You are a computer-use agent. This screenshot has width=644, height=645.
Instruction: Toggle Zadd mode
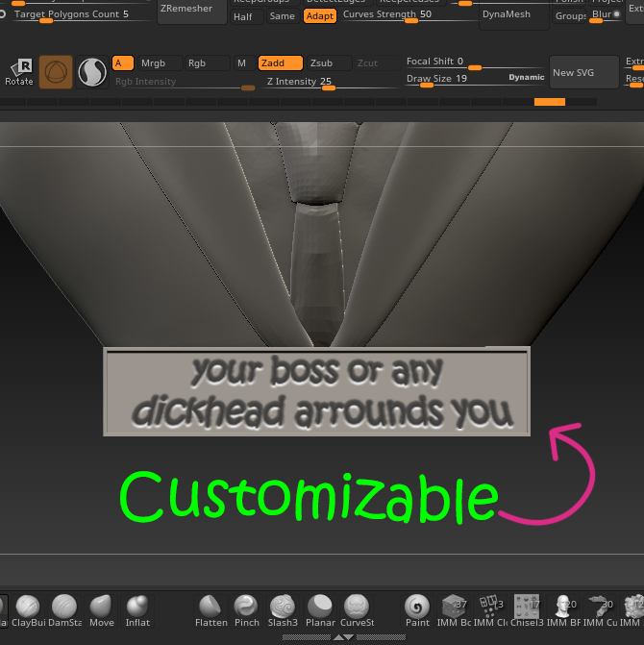click(281, 62)
